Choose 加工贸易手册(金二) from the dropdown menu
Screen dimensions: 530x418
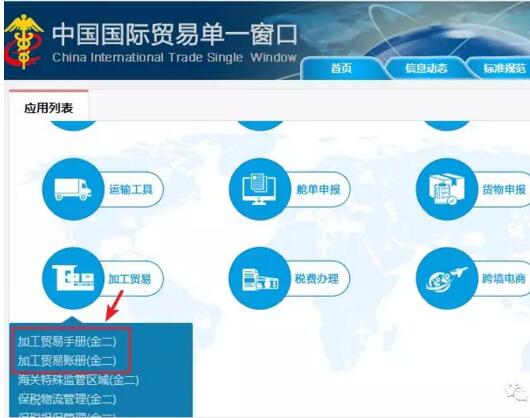pyautogui.click(x=67, y=342)
